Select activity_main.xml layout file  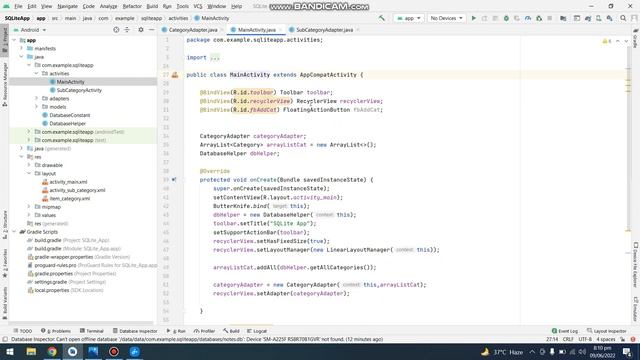tap(64, 182)
